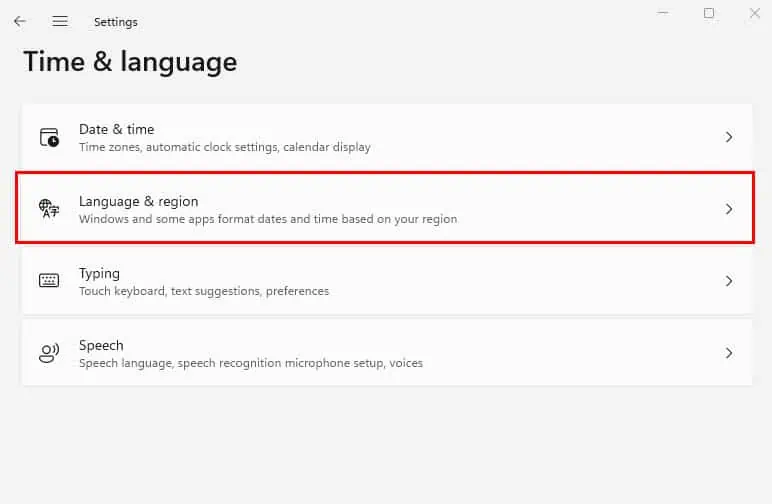Image resolution: width=772 pixels, height=504 pixels.
Task: Open Typing settings
Action: (99, 273)
